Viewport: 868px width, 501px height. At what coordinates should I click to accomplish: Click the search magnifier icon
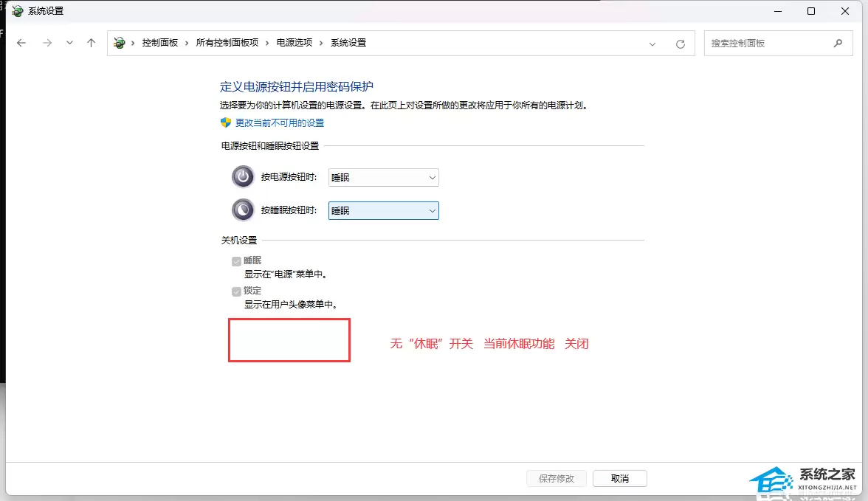click(838, 44)
